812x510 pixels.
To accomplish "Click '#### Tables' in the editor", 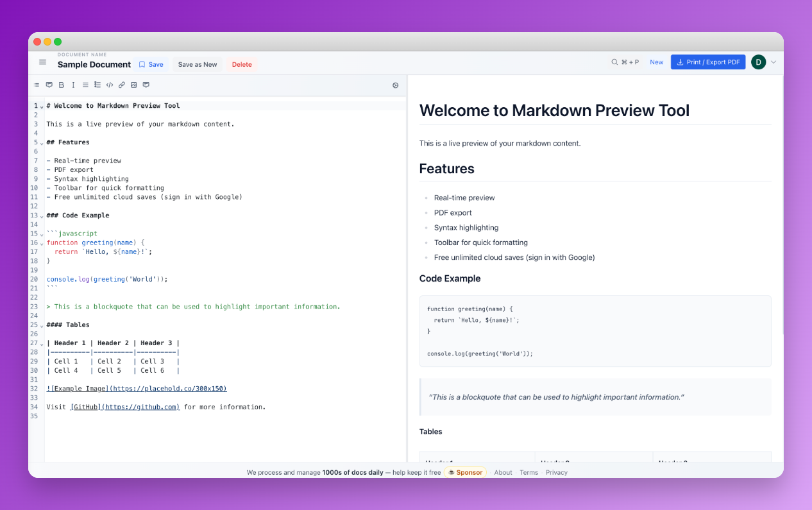I will point(68,325).
